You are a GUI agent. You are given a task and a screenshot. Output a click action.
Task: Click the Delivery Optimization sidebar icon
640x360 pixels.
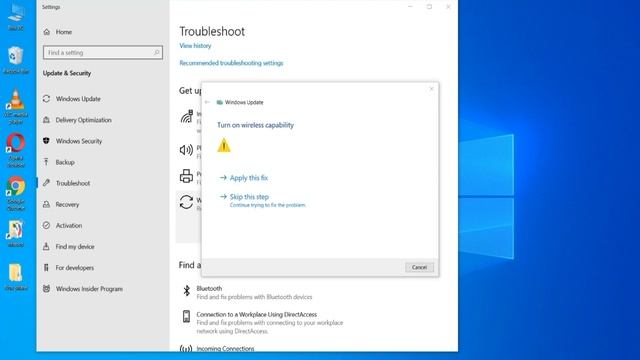(x=47, y=120)
